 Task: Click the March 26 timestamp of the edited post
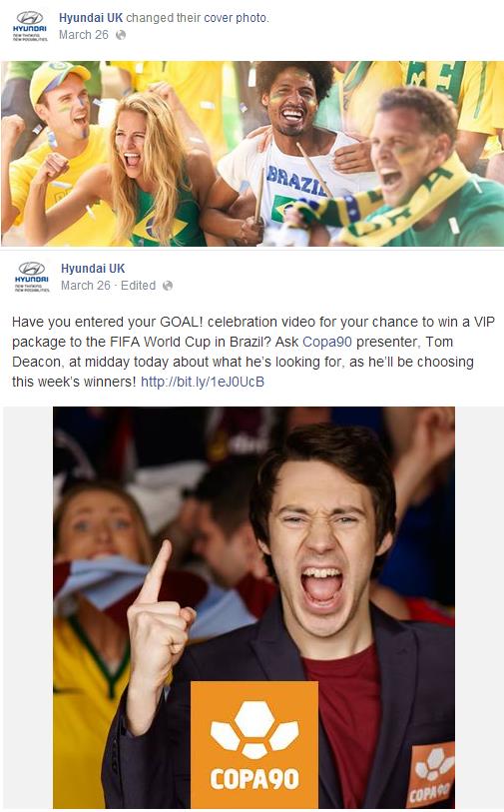[x=86, y=286]
